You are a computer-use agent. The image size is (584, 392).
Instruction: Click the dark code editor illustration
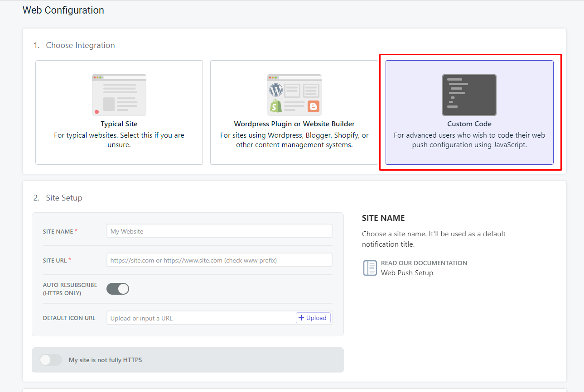pyautogui.click(x=469, y=95)
